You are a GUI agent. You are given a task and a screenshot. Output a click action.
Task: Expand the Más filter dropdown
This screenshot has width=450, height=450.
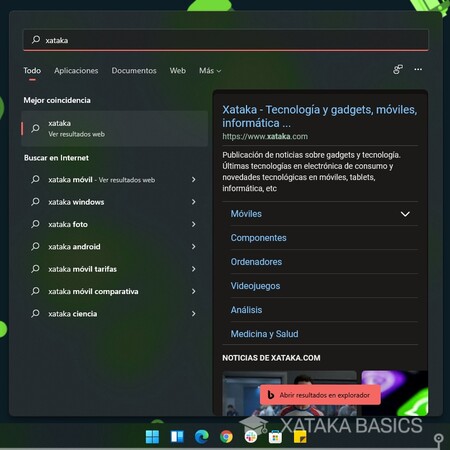[x=210, y=71]
